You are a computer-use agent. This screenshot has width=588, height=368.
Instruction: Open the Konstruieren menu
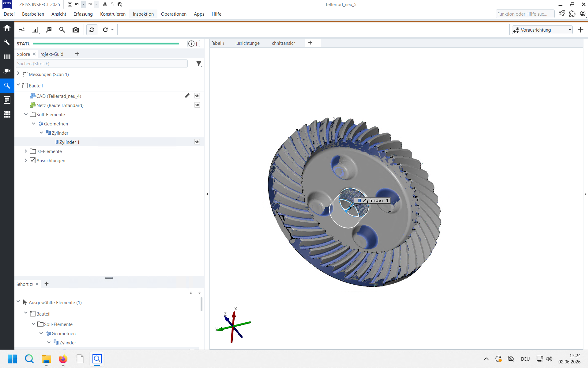[113, 14]
